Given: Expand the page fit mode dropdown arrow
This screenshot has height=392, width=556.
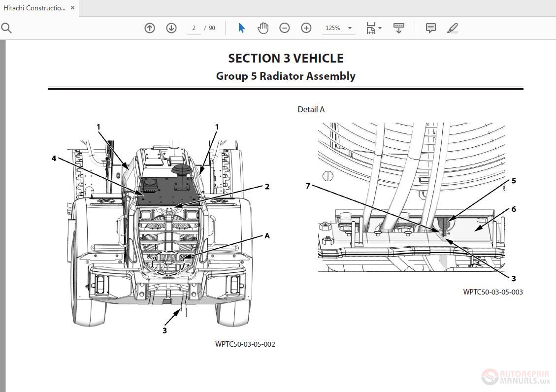Looking at the screenshot, I should (379, 28).
